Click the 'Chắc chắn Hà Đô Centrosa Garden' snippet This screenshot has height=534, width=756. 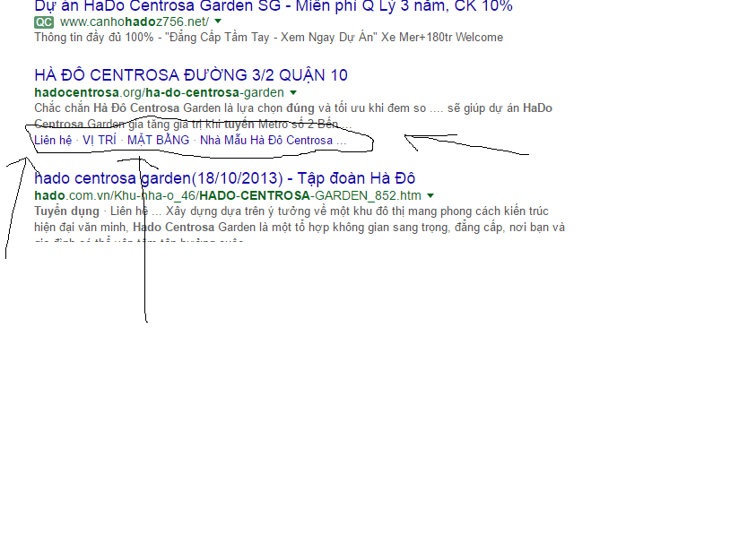[293, 116]
